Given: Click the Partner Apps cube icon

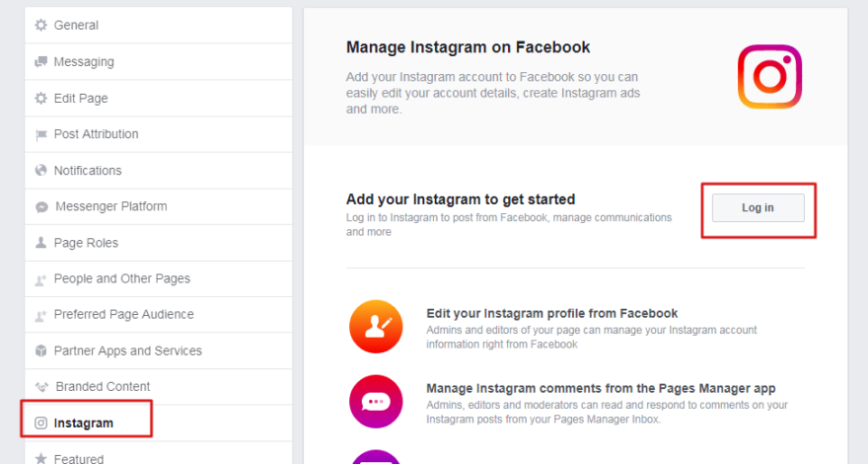Looking at the screenshot, I should coord(41,350).
